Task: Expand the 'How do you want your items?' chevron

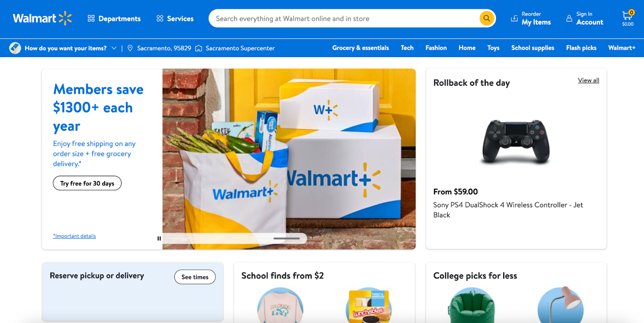Action: [x=114, y=48]
